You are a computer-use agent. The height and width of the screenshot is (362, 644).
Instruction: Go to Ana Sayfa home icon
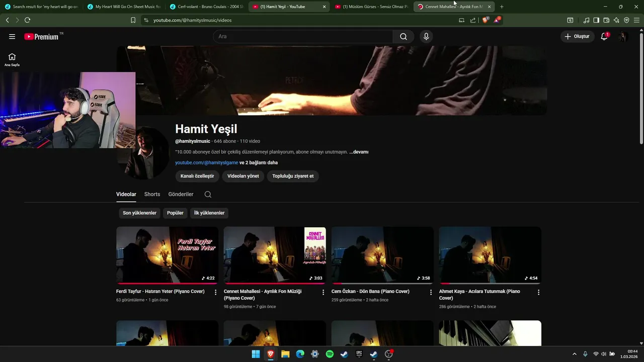[x=12, y=59]
